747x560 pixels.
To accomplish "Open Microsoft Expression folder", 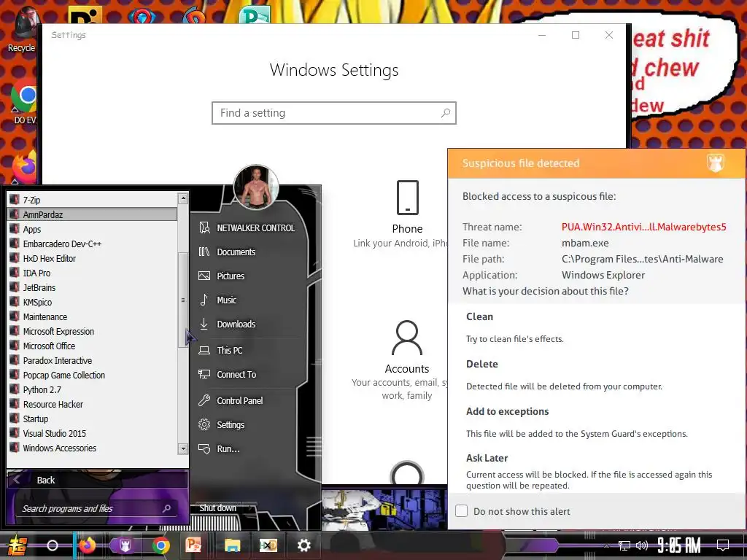I will (x=92, y=332).
